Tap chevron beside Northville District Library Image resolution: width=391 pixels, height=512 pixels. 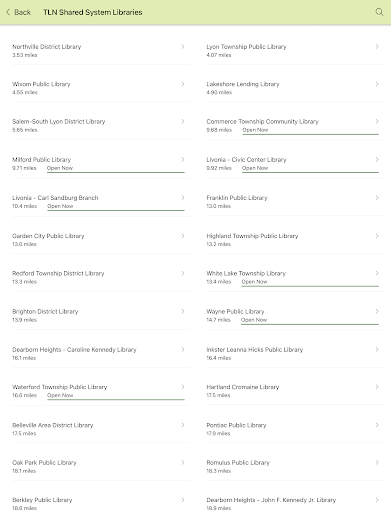click(183, 47)
